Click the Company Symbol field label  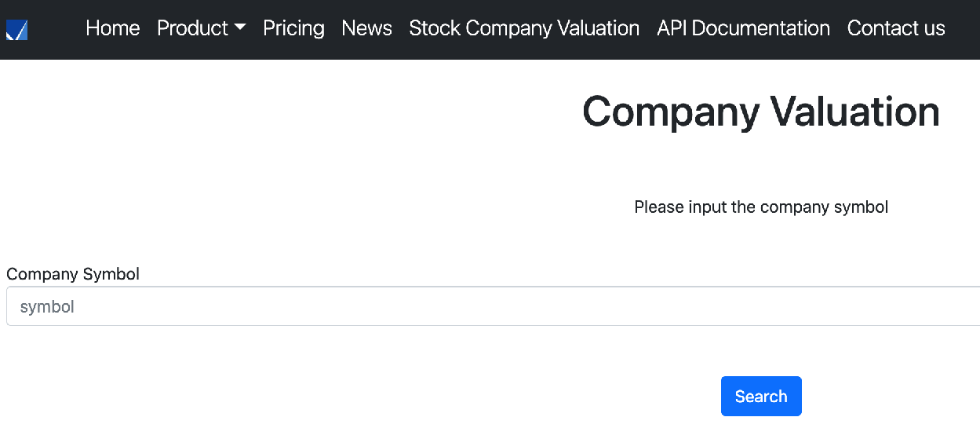click(73, 274)
